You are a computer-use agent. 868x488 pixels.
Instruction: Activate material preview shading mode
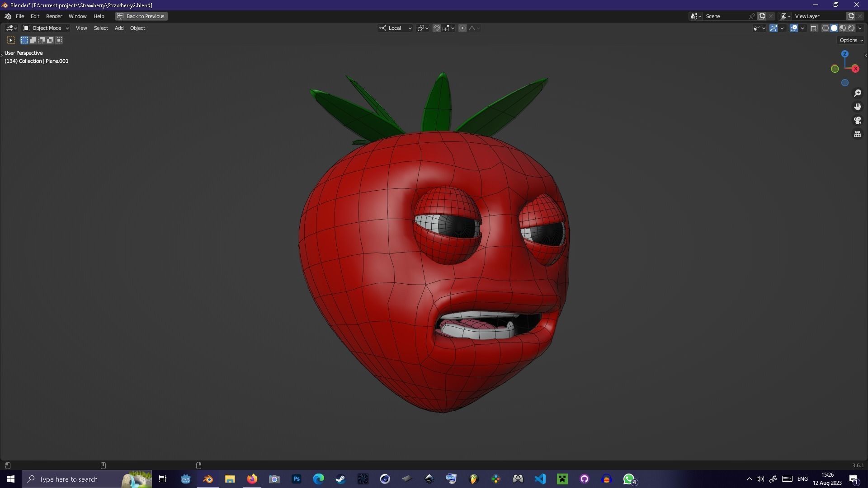[x=843, y=28]
